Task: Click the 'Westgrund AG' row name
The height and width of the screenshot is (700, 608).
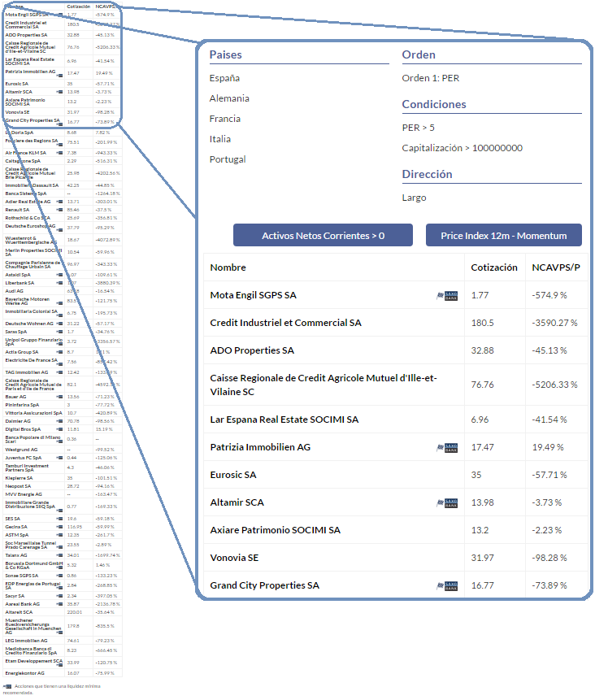Action: click(x=21, y=450)
